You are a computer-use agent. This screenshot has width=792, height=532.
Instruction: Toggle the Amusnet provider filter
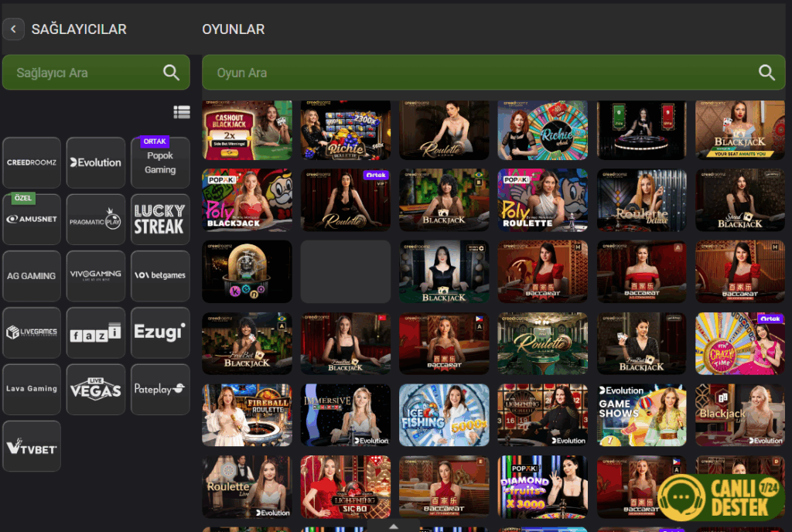click(x=31, y=219)
